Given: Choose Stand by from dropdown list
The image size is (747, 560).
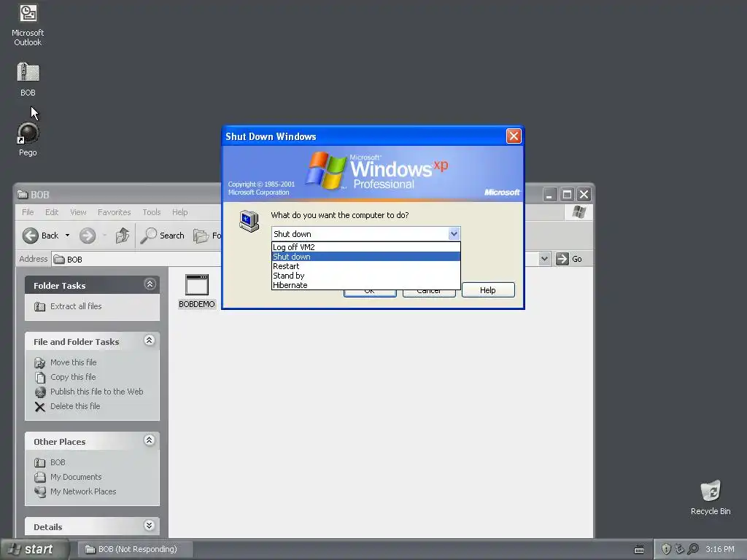Looking at the screenshot, I should 366,276.
